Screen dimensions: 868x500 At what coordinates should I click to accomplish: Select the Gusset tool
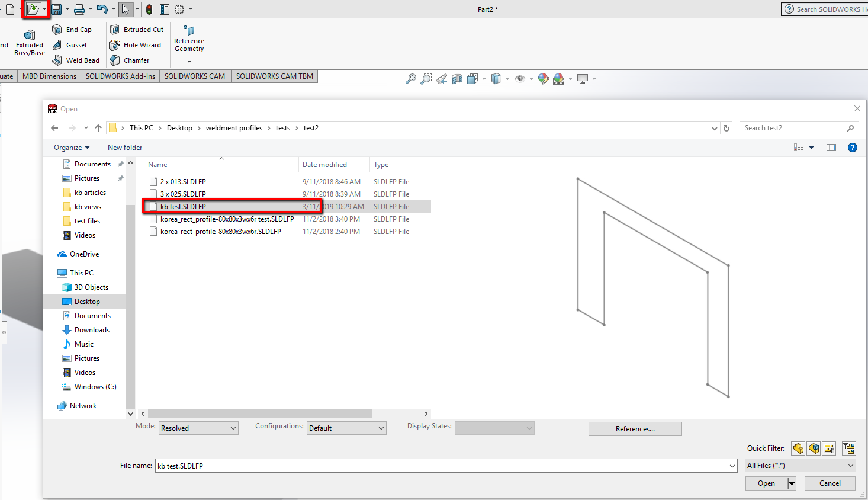[x=70, y=45]
